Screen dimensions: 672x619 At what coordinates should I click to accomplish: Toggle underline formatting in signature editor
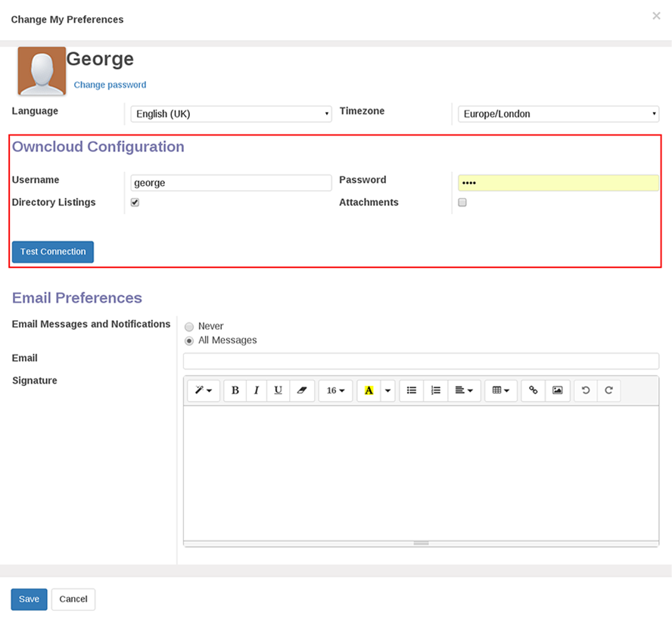(x=278, y=390)
